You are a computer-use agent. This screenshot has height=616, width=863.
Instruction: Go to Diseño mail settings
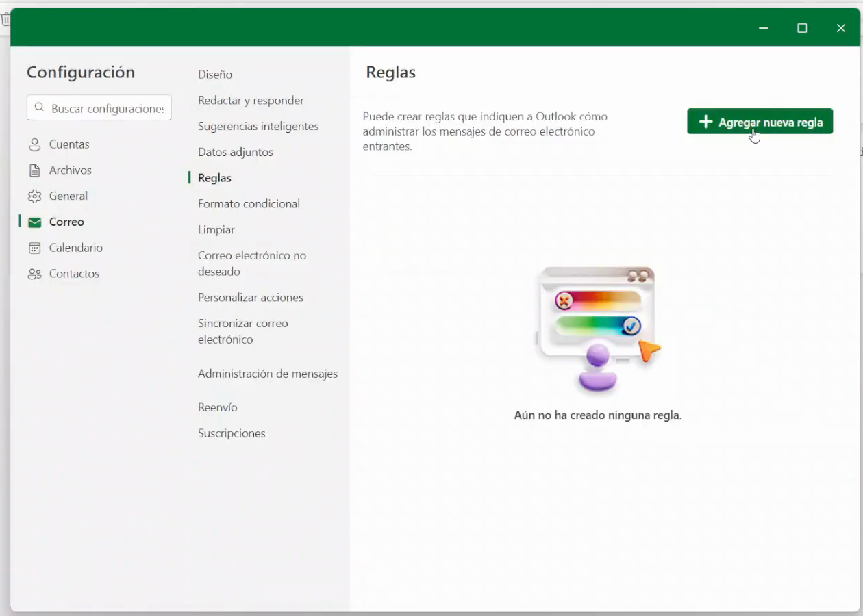point(215,75)
